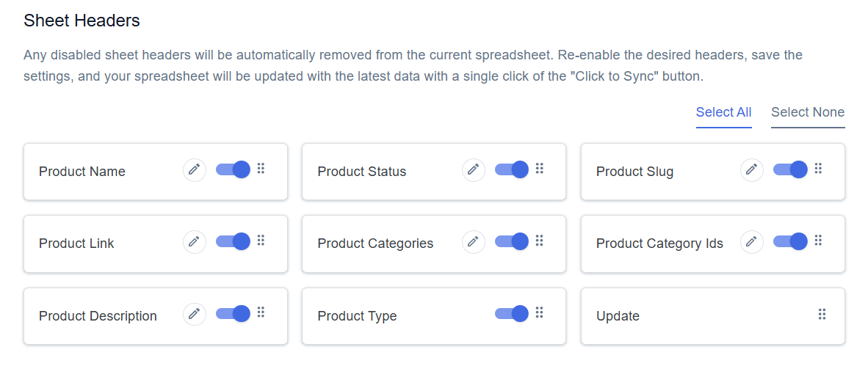
Task: Click drag handle of Product Type
Action: (x=540, y=312)
